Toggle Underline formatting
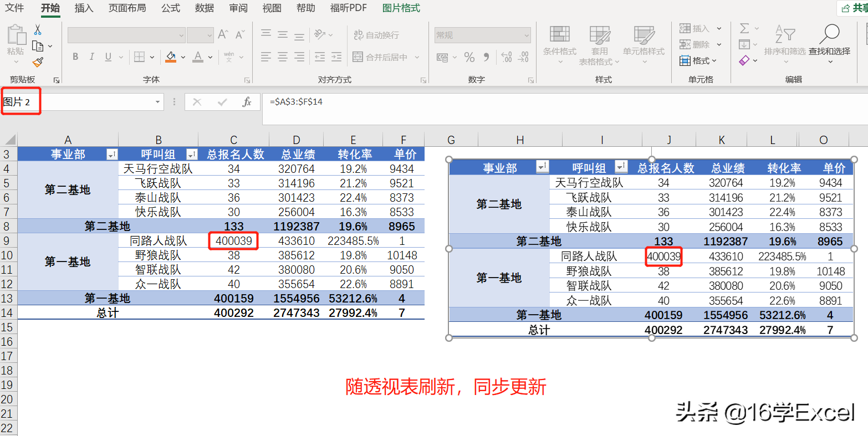868x436 pixels. pos(108,57)
